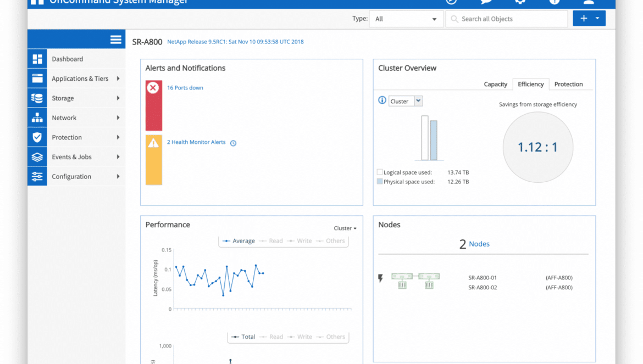The image size is (643, 364).
Task: Click the HA pair node diagram thumbnail
Action: pyautogui.click(x=415, y=281)
